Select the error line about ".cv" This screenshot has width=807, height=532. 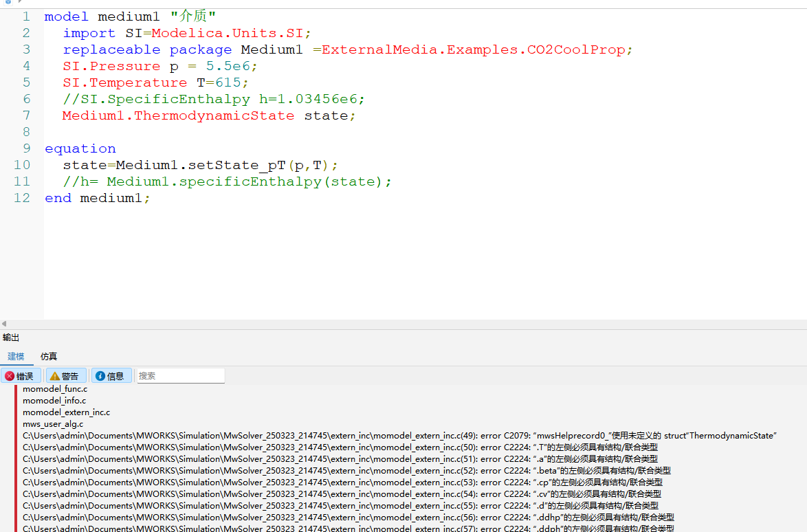click(x=342, y=494)
